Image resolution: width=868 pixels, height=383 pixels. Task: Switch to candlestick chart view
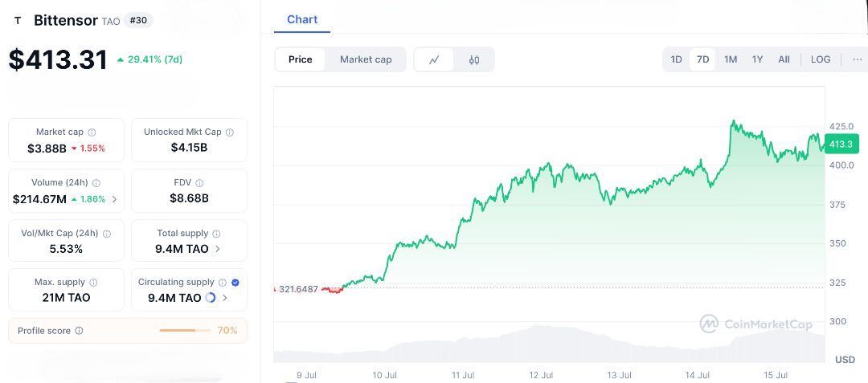point(474,59)
